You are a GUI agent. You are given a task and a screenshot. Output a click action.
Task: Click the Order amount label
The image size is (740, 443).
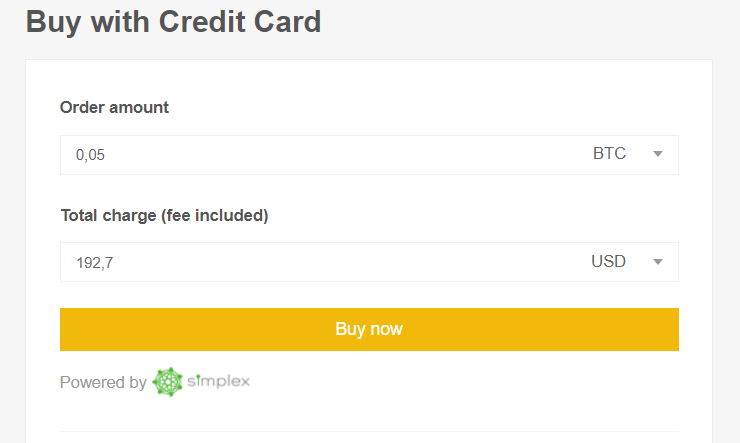tap(114, 108)
